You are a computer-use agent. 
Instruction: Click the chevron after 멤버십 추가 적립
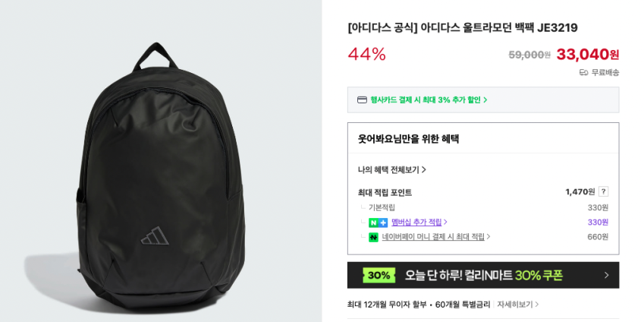tap(445, 223)
